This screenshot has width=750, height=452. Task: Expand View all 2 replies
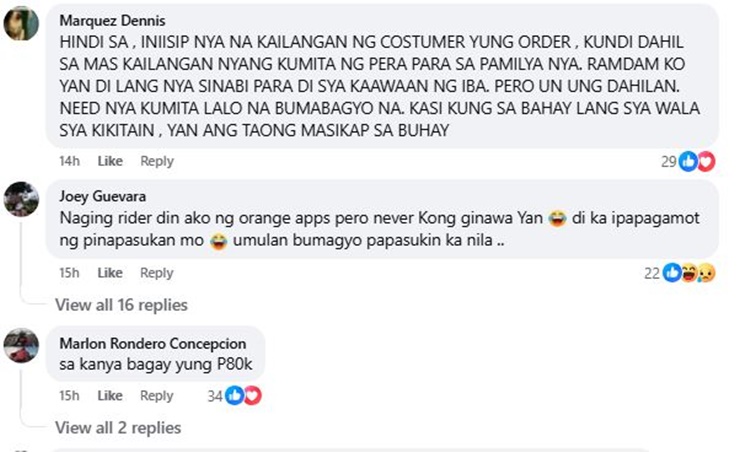[118, 428]
